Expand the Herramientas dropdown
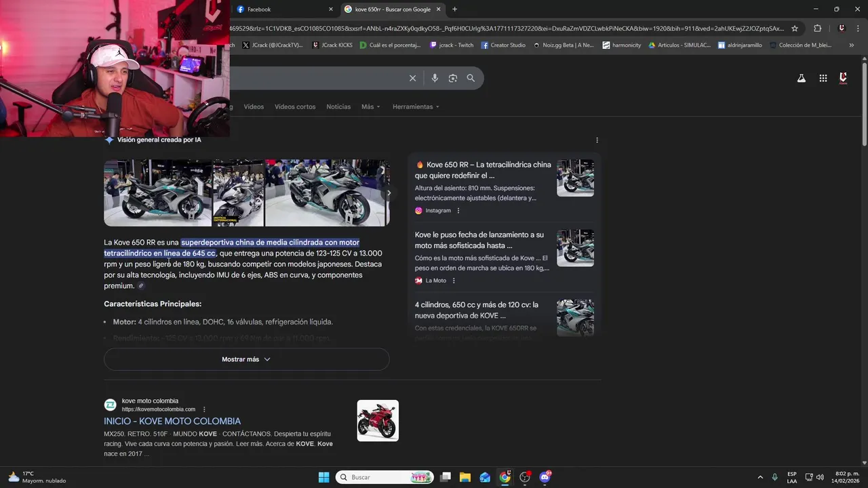This screenshot has width=868, height=488. pos(416,106)
